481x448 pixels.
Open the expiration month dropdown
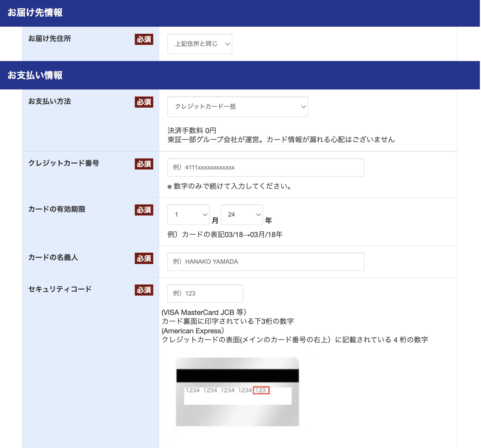click(x=188, y=215)
